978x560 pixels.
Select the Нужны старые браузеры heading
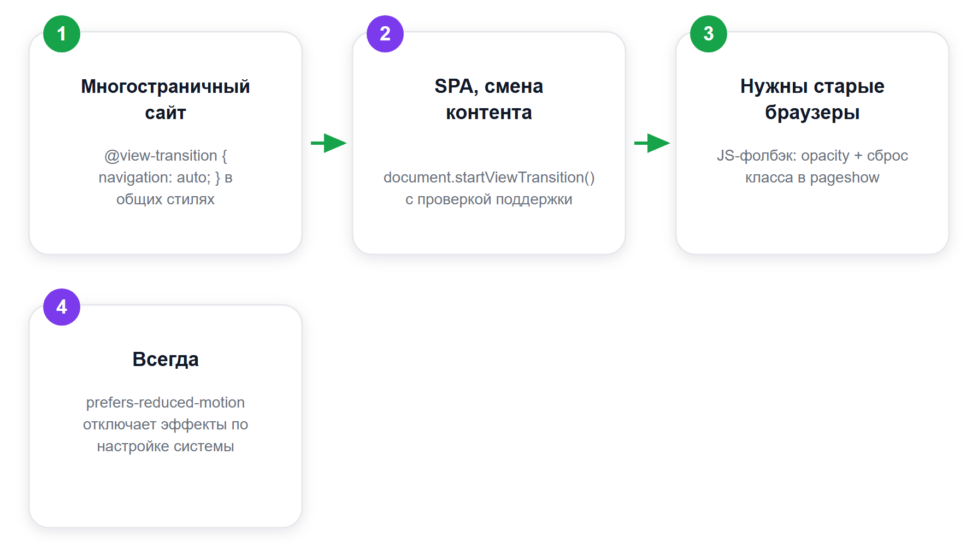point(812,99)
